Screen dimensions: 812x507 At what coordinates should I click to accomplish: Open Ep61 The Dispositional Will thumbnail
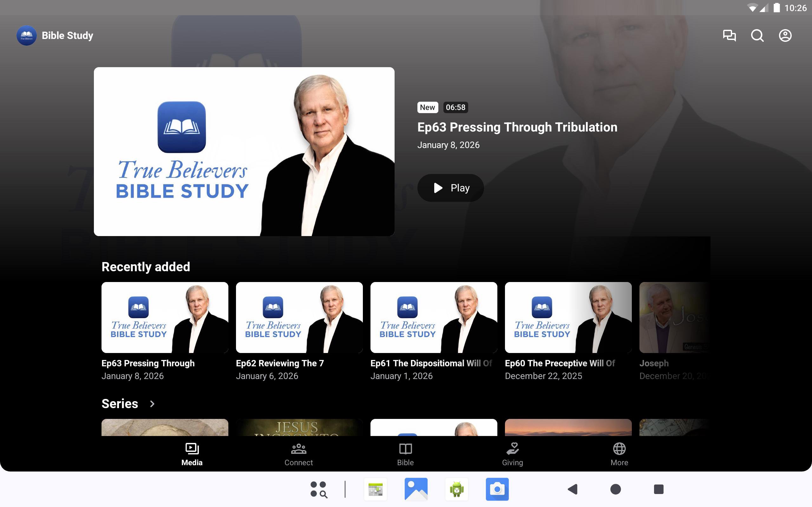click(x=434, y=317)
